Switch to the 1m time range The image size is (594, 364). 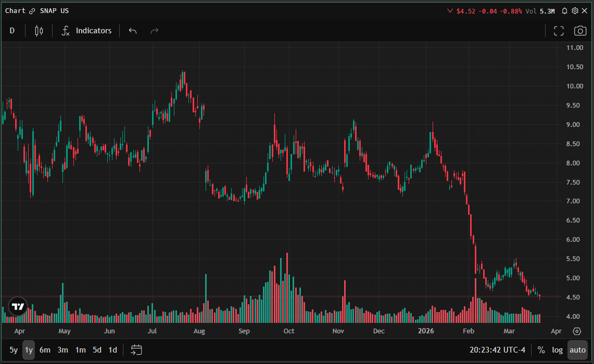80,350
